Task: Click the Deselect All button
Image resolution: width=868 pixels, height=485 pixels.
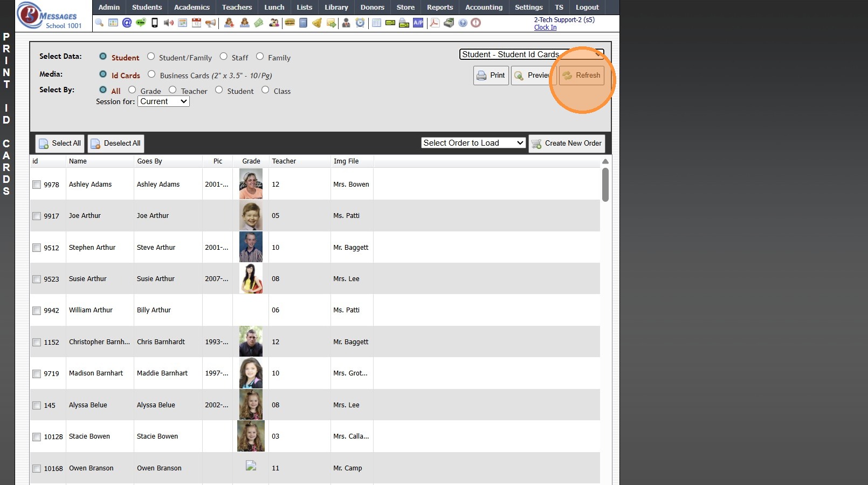Action: [x=116, y=144]
